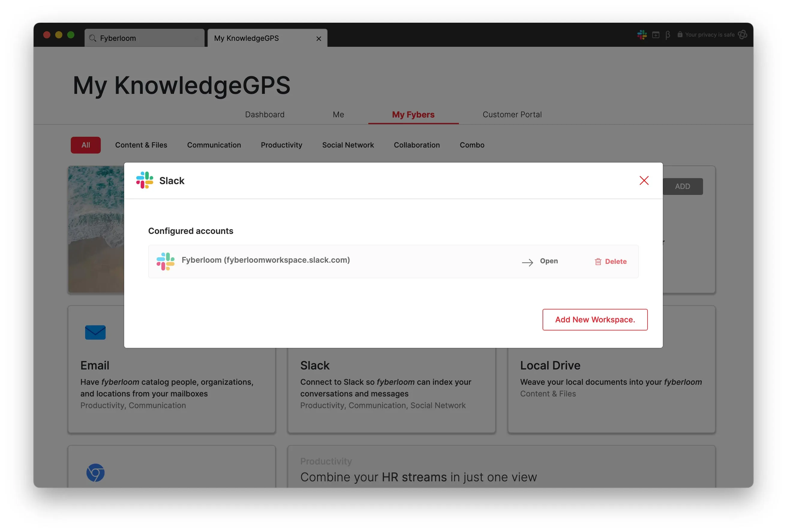
Task: Close the My KnowledgeGPS tab
Action: coord(318,39)
